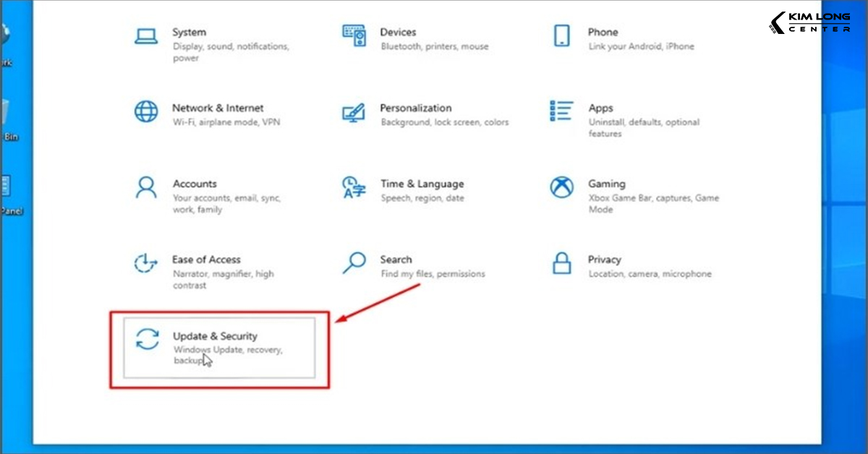
Task: Select the Privacy padlock icon
Action: pyautogui.click(x=562, y=263)
